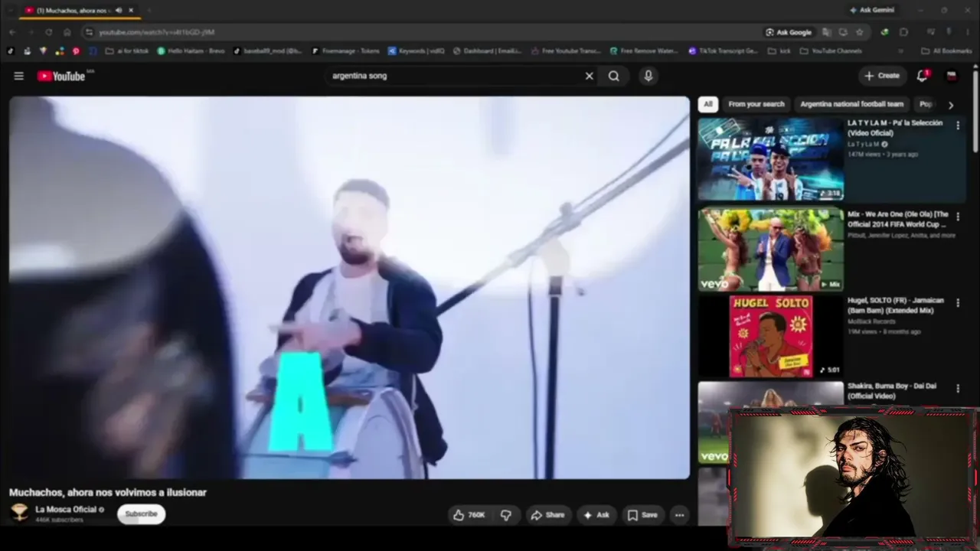Open Ask Gemini in title bar
980x551 pixels.
coord(871,10)
